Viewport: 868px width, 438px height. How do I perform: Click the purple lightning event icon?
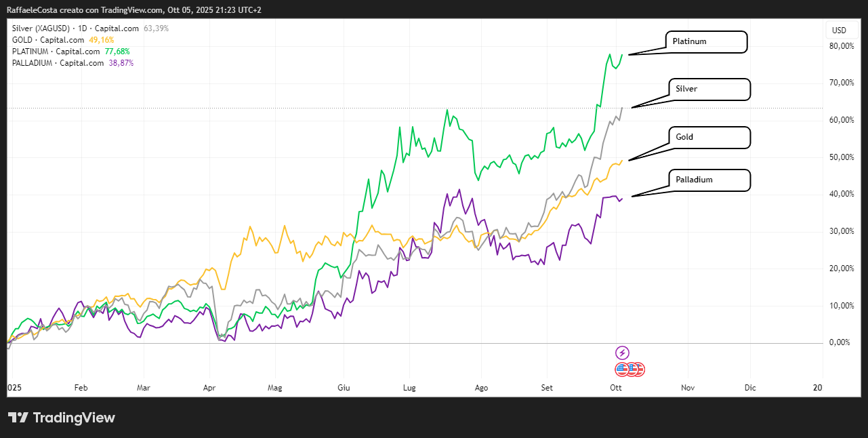(622, 353)
